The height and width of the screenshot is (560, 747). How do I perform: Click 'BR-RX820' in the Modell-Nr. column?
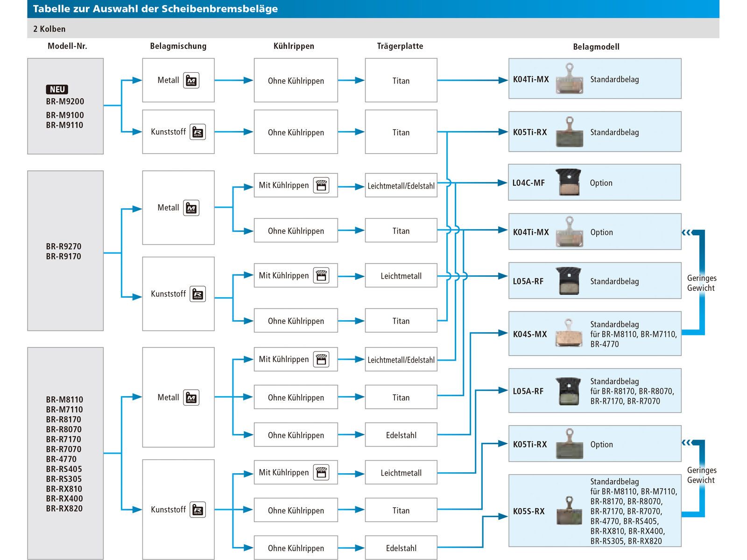click(64, 508)
